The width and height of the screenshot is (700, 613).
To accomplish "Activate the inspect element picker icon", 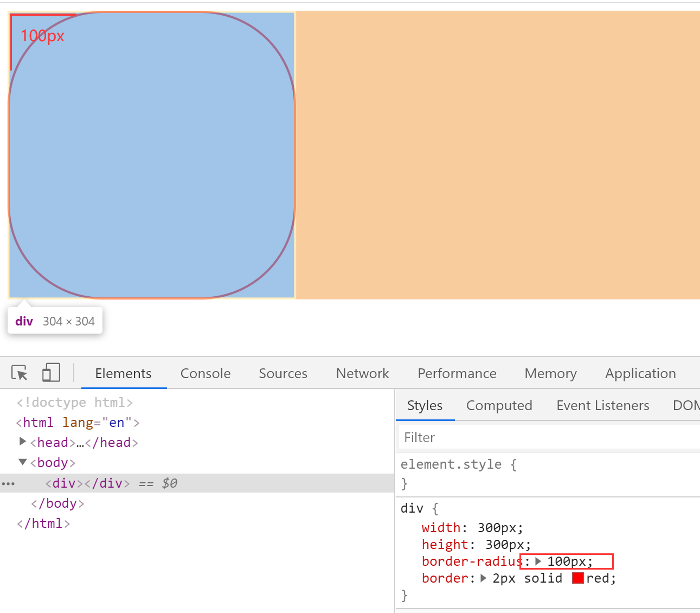I will click(x=20, y=373).
